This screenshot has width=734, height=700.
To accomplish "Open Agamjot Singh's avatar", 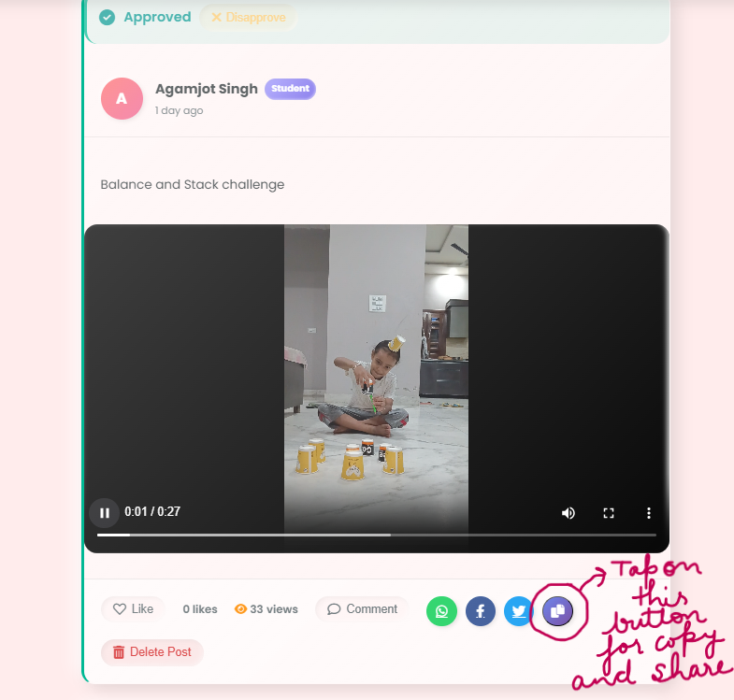I will (122, 99).
